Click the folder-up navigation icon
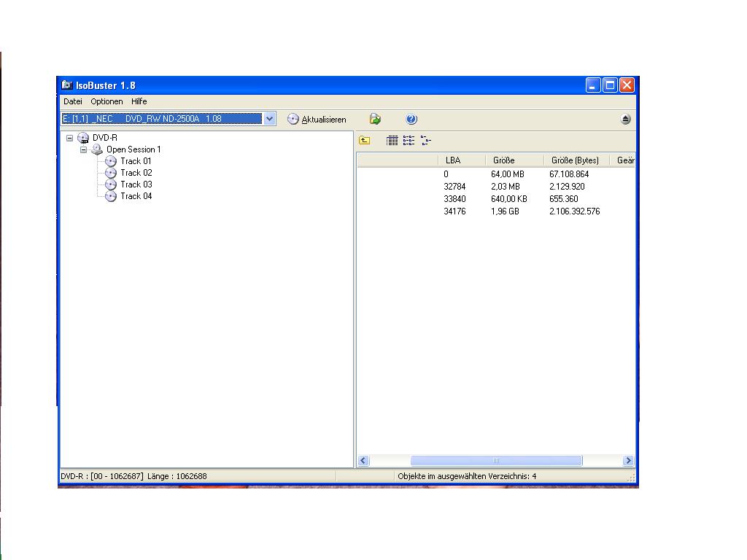The image size is (747, 560). (x=365, y=141)
